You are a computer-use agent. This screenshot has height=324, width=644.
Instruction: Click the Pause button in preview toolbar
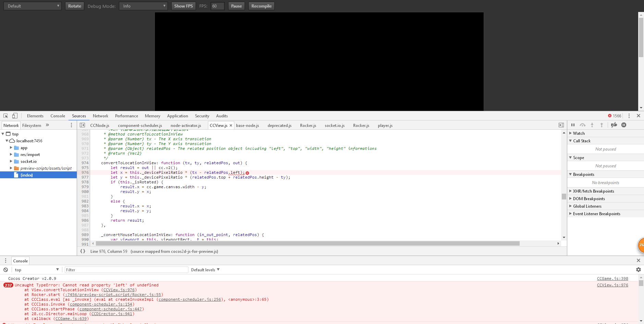coord(236,6)
